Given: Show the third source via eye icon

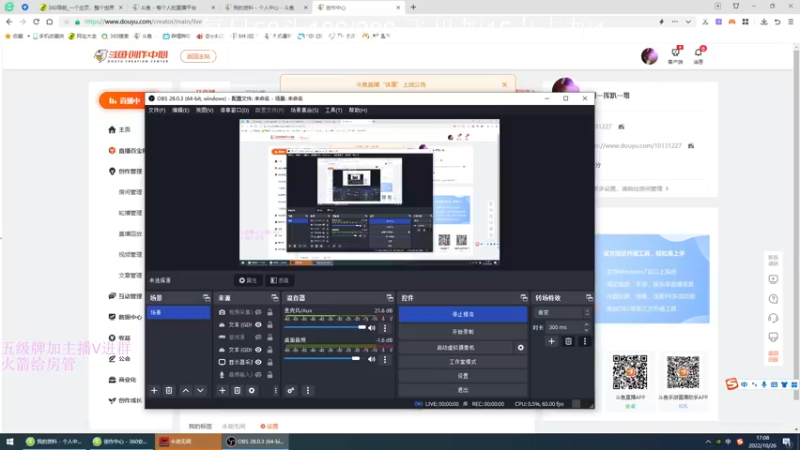Looking at the screenshot, I should (x=259, y=337).
